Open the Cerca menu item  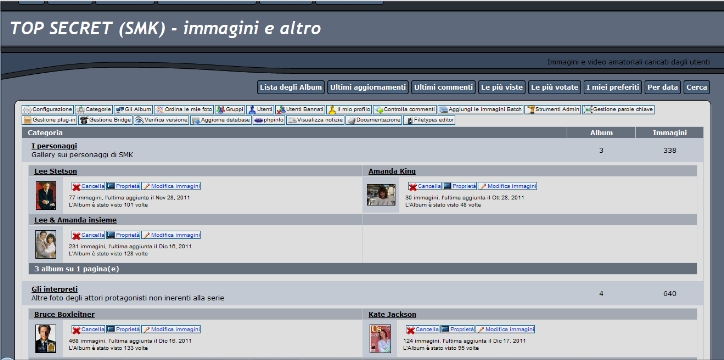pyautogui.click(x=696, y=87)
